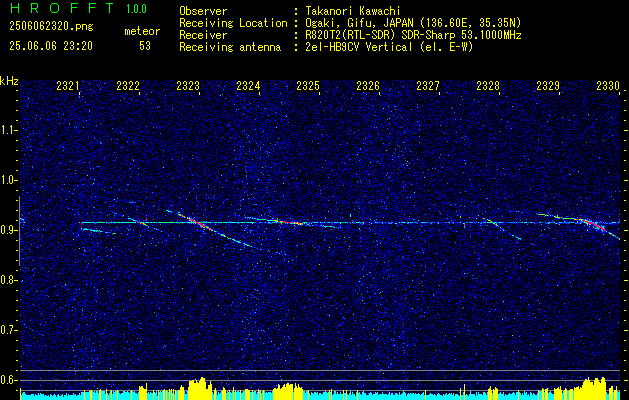
Task: Click the version number 1.0.0
Action: (136, 9)
